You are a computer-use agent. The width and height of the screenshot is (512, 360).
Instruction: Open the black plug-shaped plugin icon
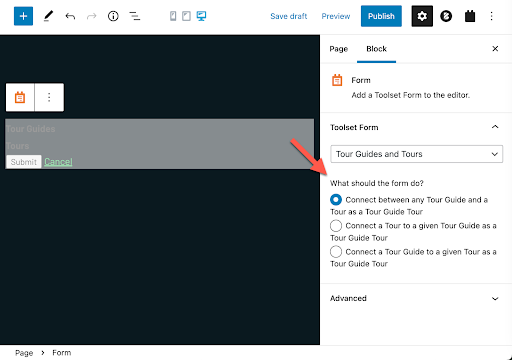point(470,16)
